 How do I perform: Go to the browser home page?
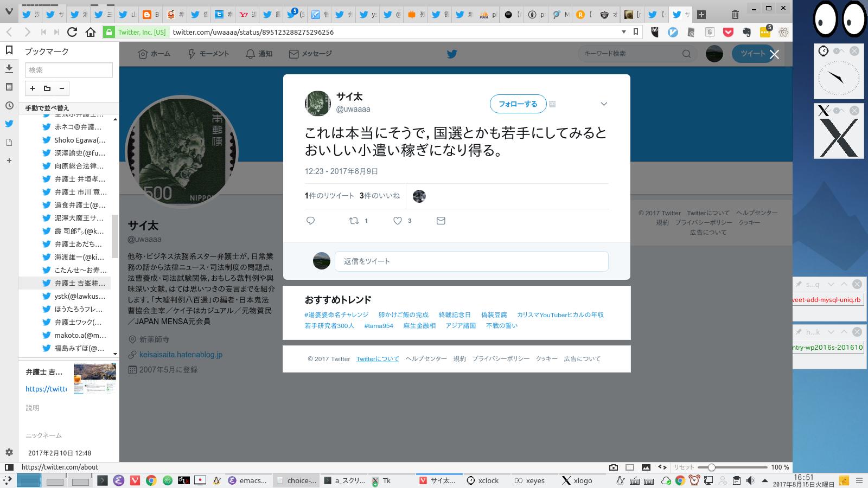click(91, 32)
